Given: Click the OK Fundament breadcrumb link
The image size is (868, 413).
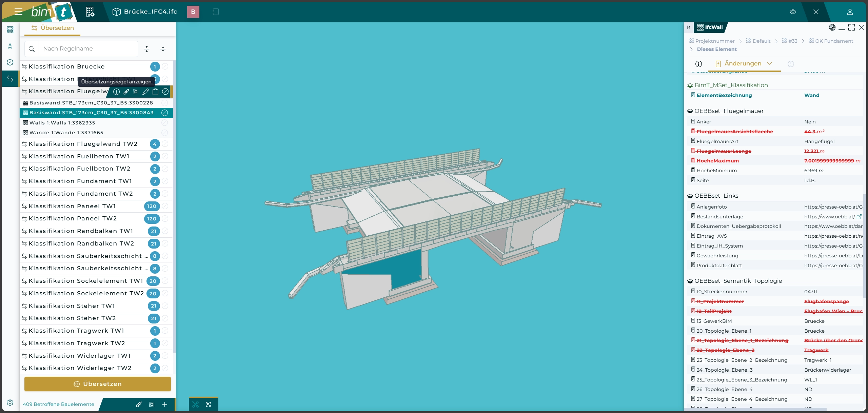Looking at the screenshot, I should pyautogui.click(x=834, y=41).
